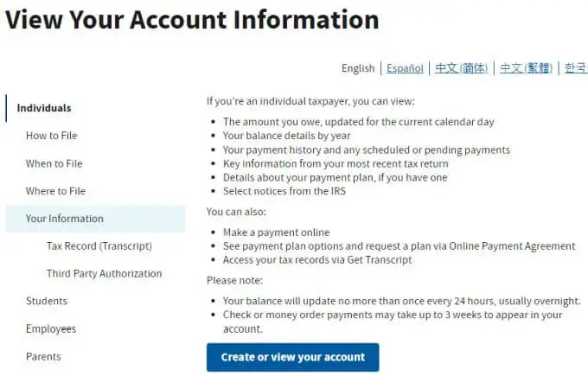Click the Create or view your account button
588x376 pixels.
pos(292,357)
